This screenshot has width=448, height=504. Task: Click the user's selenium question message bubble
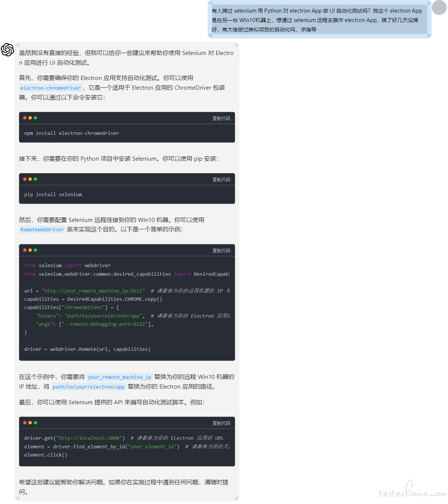click(x=319, y=19)
